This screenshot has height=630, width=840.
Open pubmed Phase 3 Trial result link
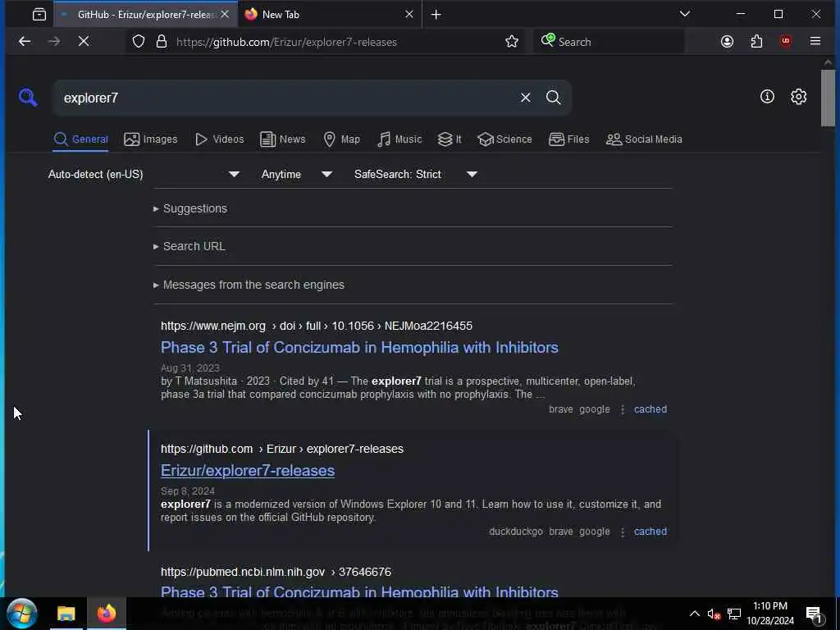point(359,592)
